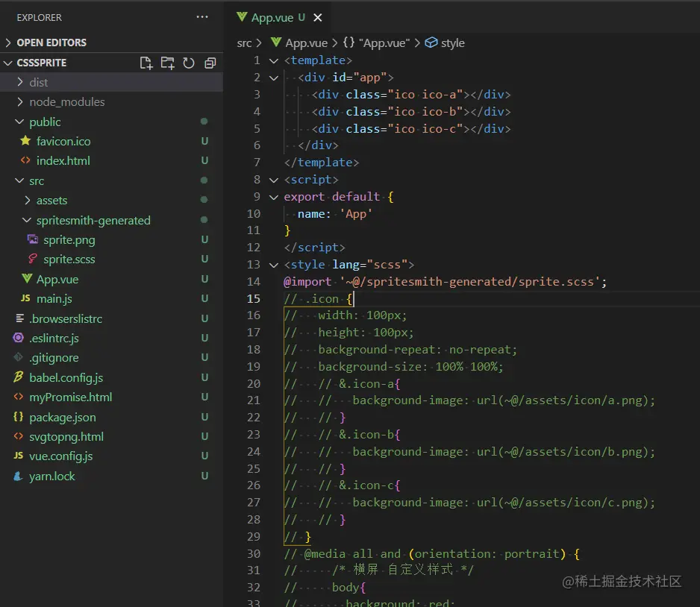Close the App.vue editor tab

[318, 17]
